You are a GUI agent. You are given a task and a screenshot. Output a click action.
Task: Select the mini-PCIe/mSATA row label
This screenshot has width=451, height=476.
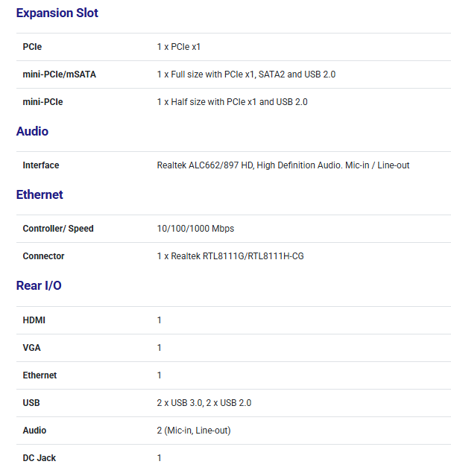point(59,74)
